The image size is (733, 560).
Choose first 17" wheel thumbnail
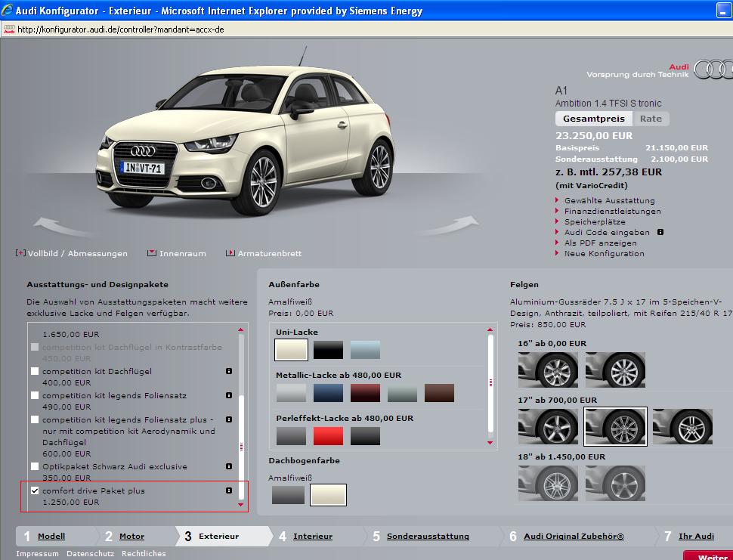548,427
